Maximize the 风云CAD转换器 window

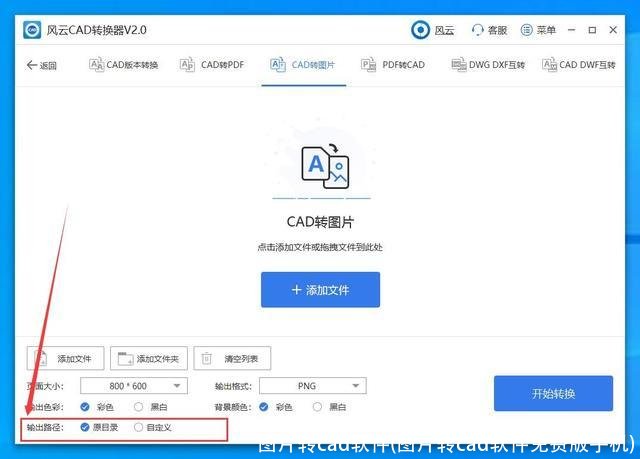coord(592,30)
